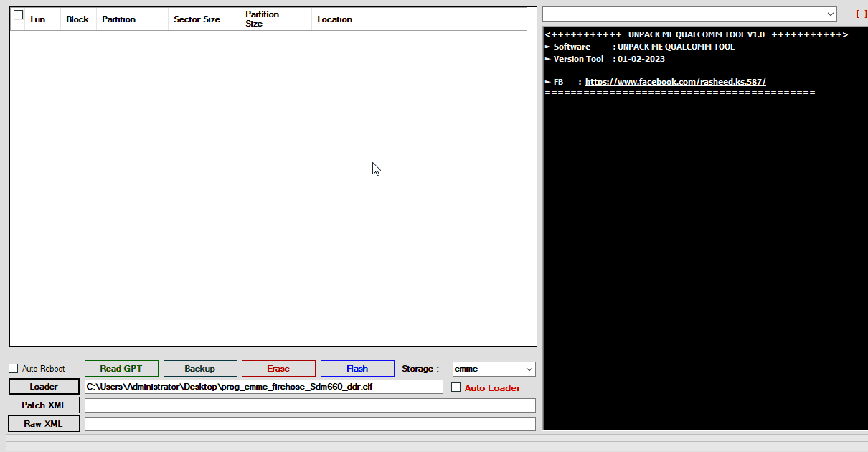
Task: Open the Facebook rasheed.ks.587 link
Action: (x=676, y=82)
